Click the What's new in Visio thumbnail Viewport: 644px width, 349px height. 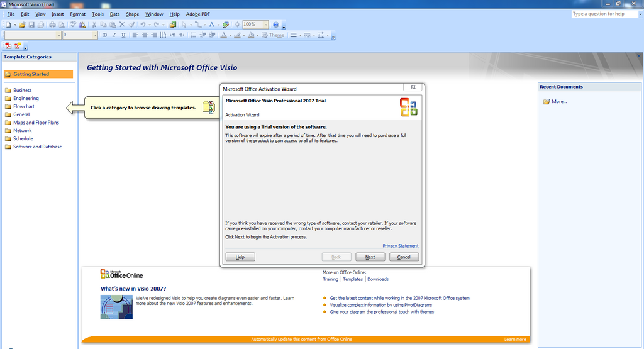(x=116, y=307)
